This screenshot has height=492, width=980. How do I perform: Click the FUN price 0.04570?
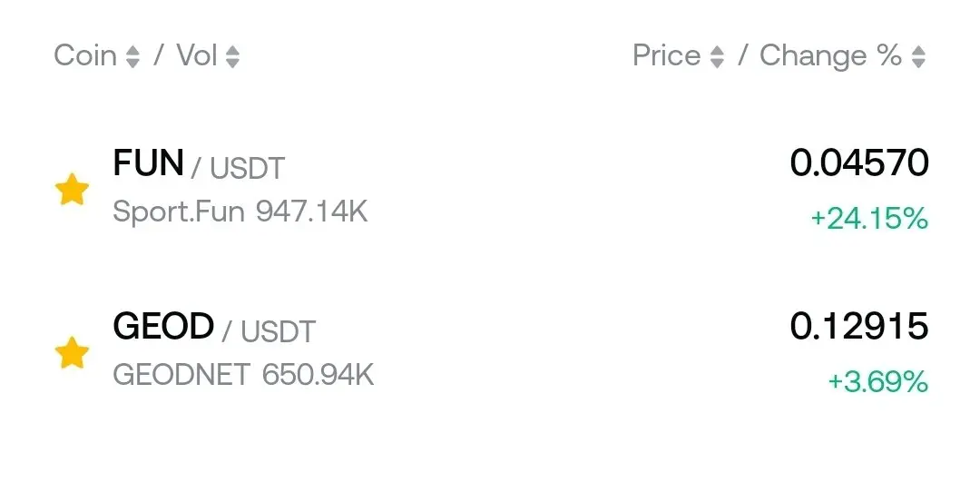tap(859, 163)
